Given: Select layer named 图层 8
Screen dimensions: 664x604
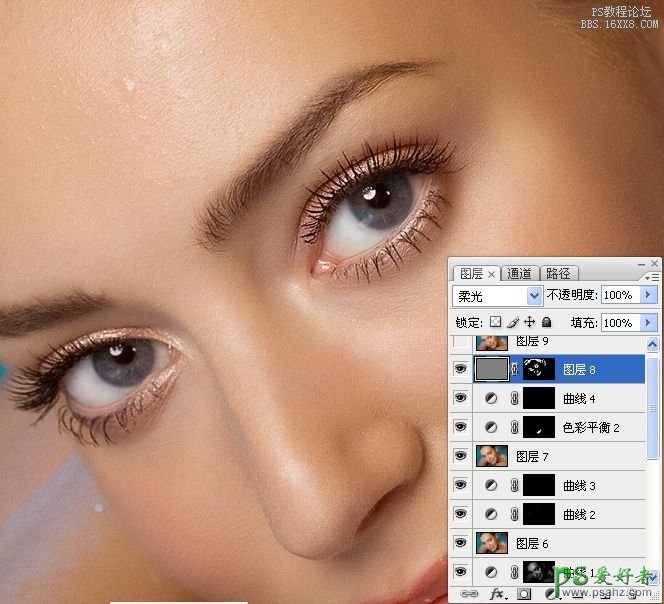Looking at the screenshot, I should pos(579,370).
